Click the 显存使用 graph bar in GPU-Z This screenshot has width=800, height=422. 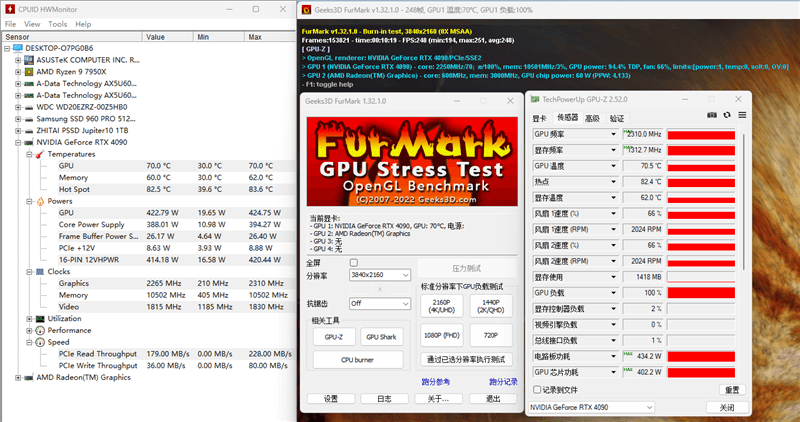(x=701, y=277)
